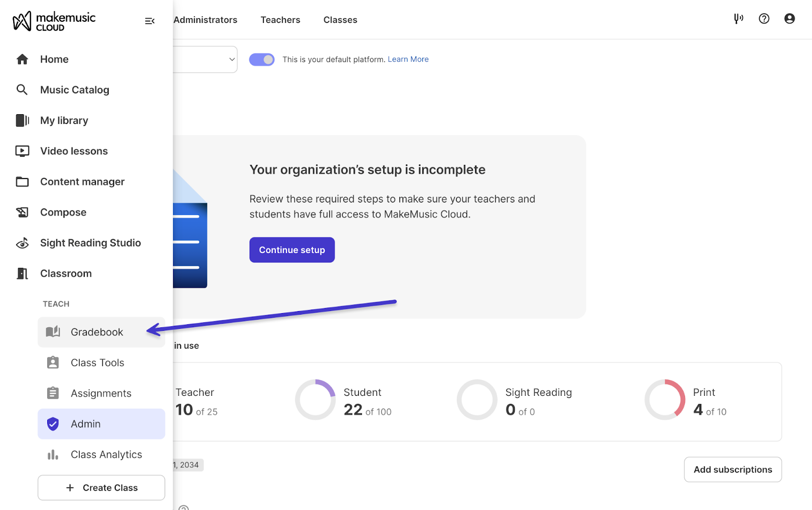
Task: Open the Compose tool
Action: (x=63, y=212)
